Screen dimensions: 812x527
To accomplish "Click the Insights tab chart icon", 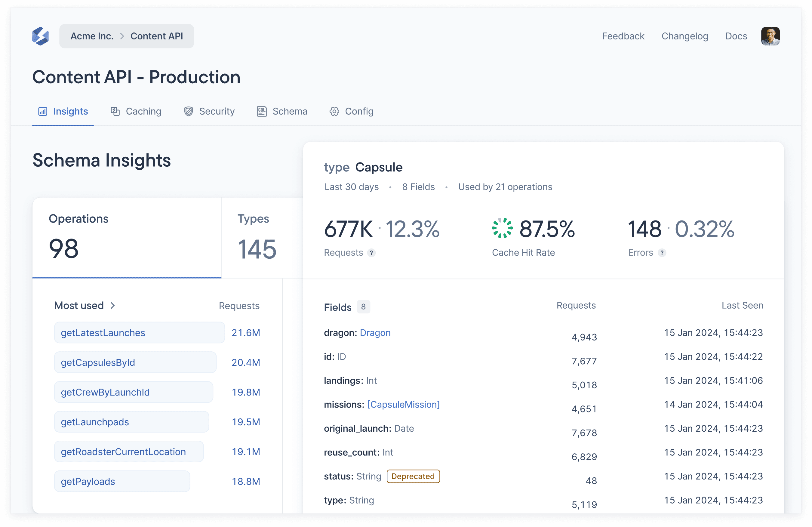I will coord(43,111).
